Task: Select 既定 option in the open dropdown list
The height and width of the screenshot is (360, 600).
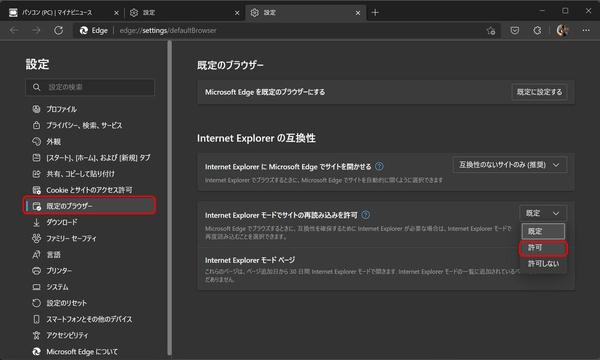Action: click(x=543, y=231)
